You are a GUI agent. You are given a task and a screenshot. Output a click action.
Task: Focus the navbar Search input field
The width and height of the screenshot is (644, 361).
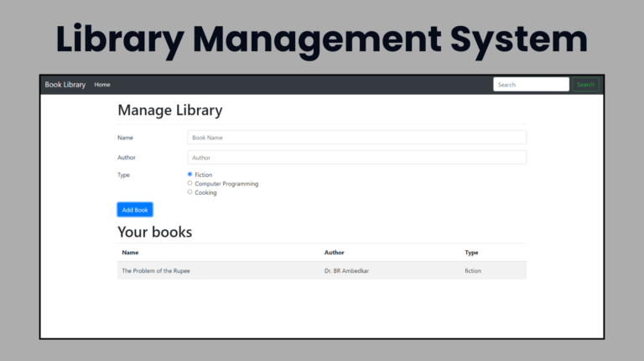(531, 85)
